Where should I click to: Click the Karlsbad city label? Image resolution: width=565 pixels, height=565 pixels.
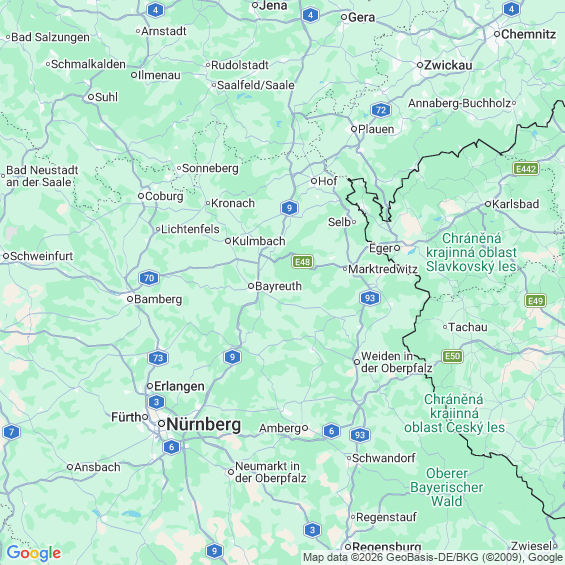click(515, 204)
